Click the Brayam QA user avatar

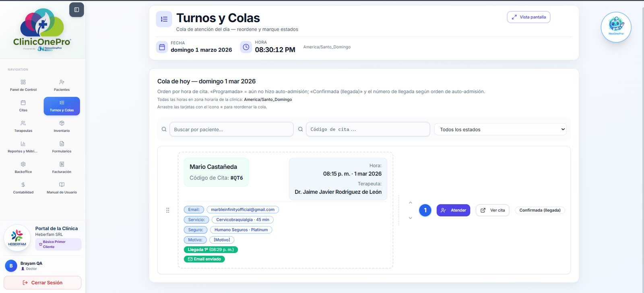(x=11, y=266)
